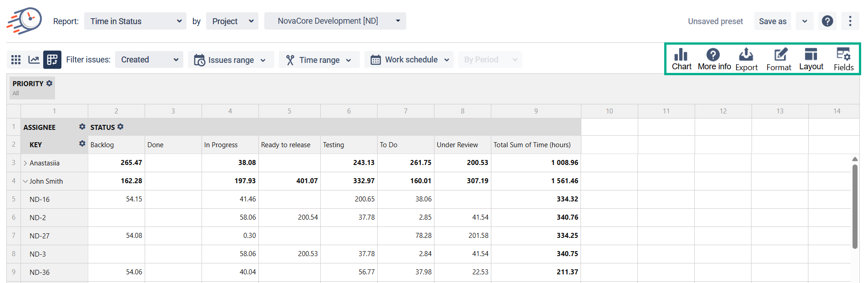Open the PRIORITY filter gear
This screenshot has height=283, width=868.
[x=50, y=83]
